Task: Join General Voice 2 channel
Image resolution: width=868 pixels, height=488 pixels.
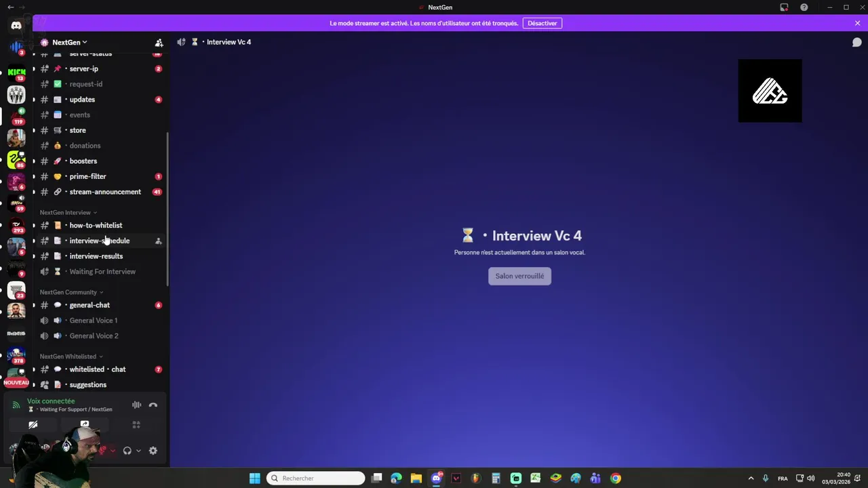Action: (101, 335)
